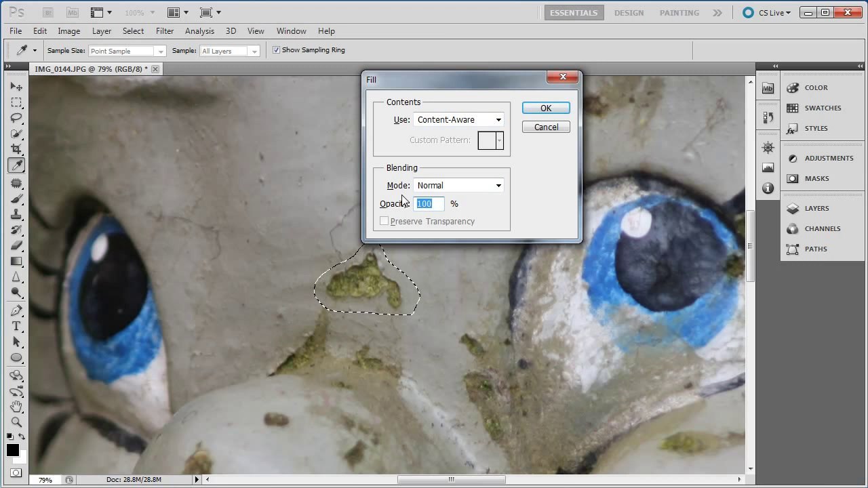This screenshot has width=868, height=488.
Task: Show more workspaces chevron
Action: (717, 12)
